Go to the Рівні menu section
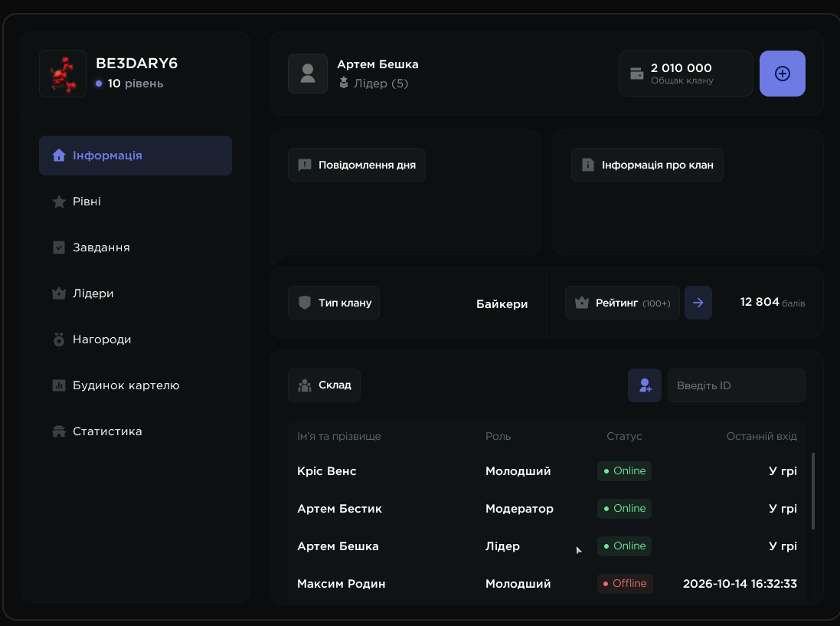 (136, 202)
